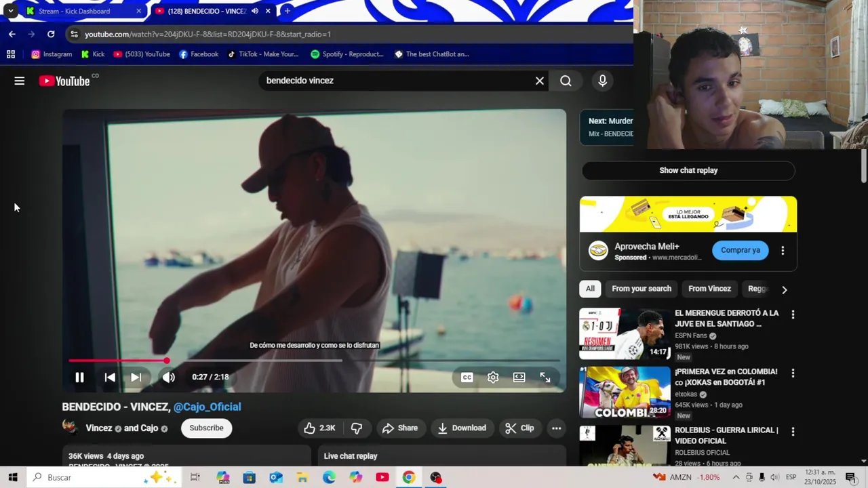Open the @Cajo_Oficial link in the title
Screen dimensions: 868x488
[x=207, y=407]
